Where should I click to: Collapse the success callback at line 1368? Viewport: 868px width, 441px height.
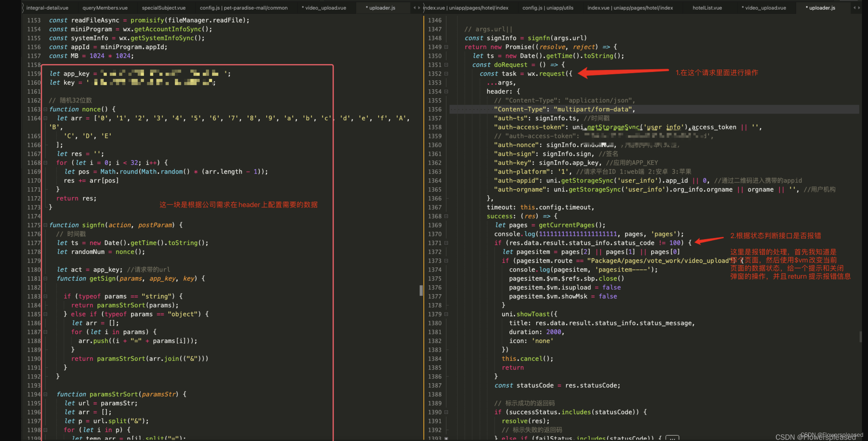click(x=446, y=216)
